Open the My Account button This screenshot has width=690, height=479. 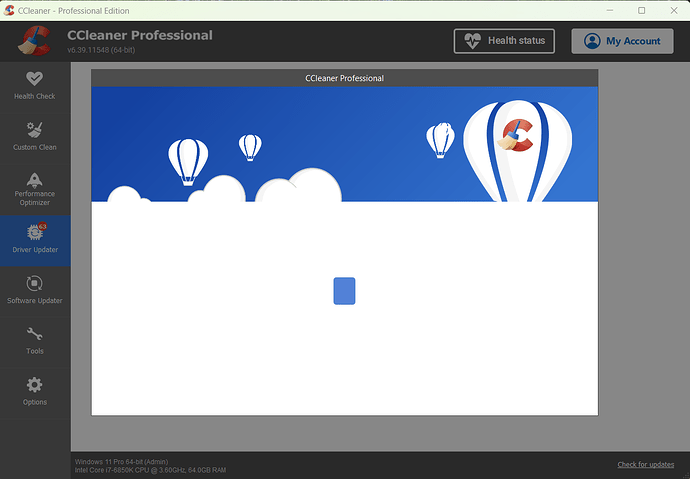pos(622,41)
